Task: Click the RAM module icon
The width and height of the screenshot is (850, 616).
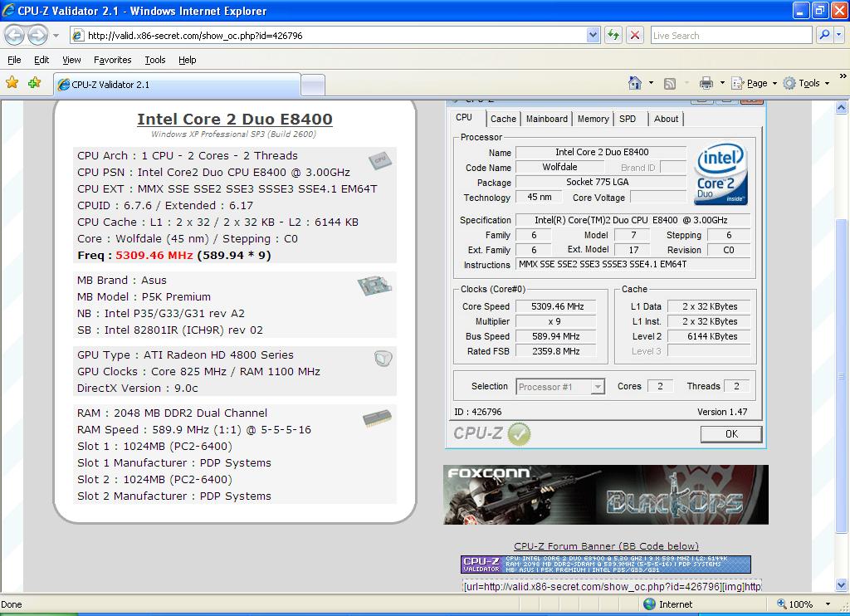Action: coord(378,418)
